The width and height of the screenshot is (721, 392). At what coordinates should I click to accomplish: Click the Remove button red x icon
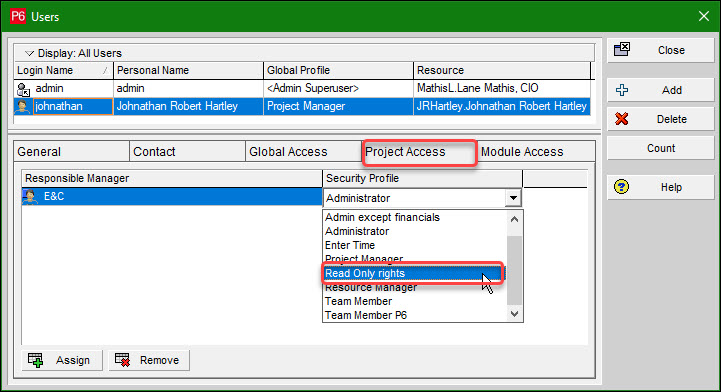[122, 360]
